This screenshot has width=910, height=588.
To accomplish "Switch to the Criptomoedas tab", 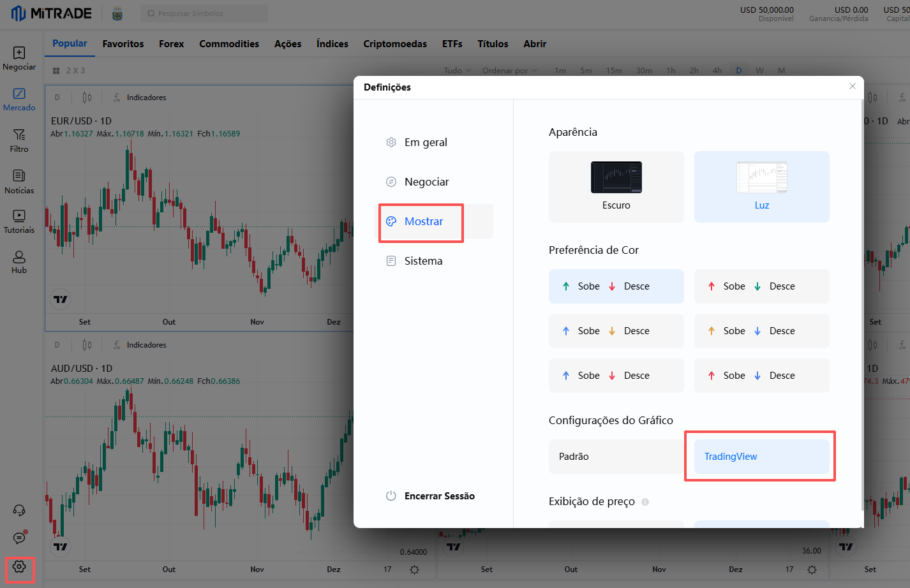I will 395,44.
